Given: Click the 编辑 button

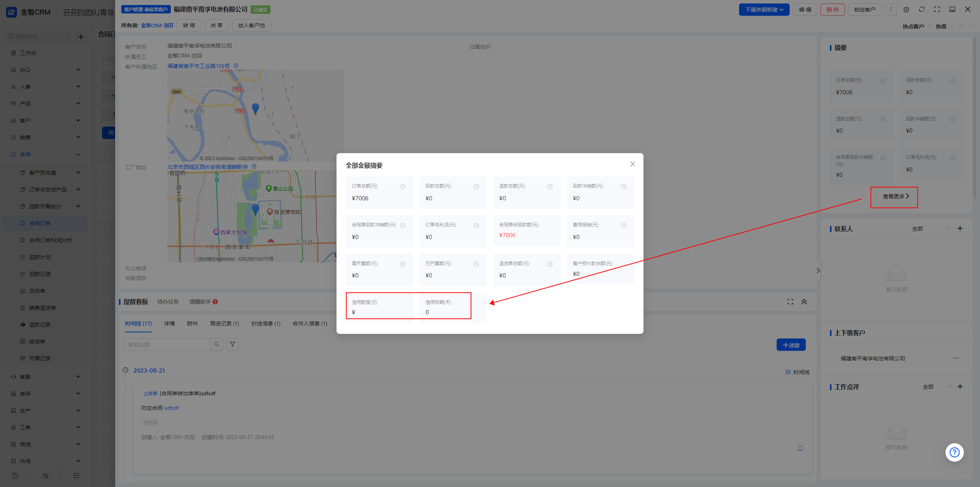Looking at the screenshot, I should pyautogui.click(x=805, y=10).
